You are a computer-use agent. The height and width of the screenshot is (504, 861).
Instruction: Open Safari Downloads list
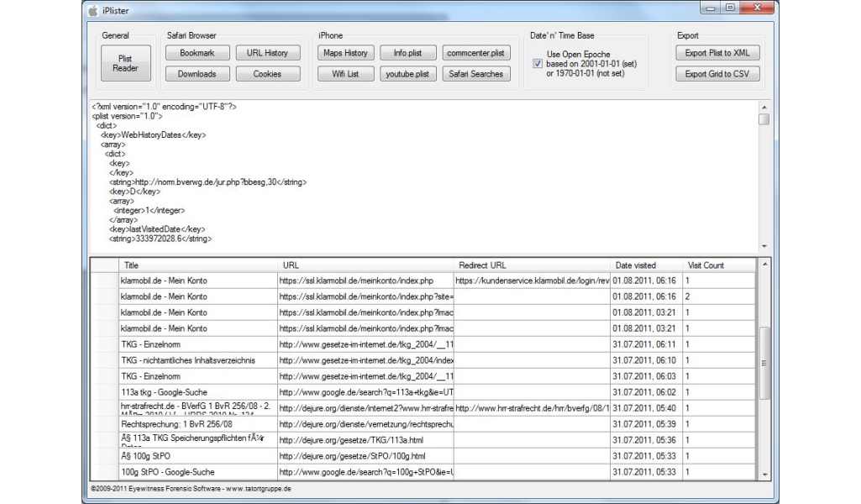pyautogui.click(x=197, y=74)
